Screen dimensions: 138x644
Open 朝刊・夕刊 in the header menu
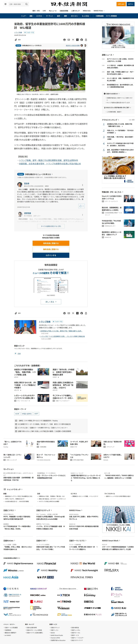36,11
